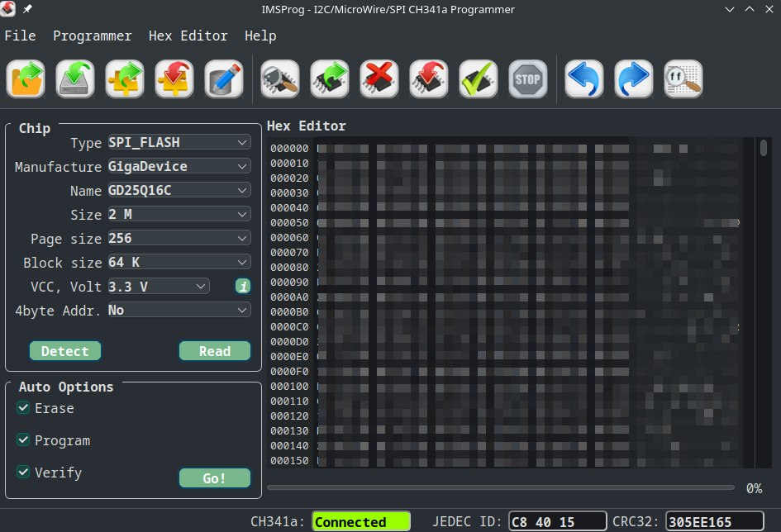Open the chip database editor pencil icon

tap(224, 78)
